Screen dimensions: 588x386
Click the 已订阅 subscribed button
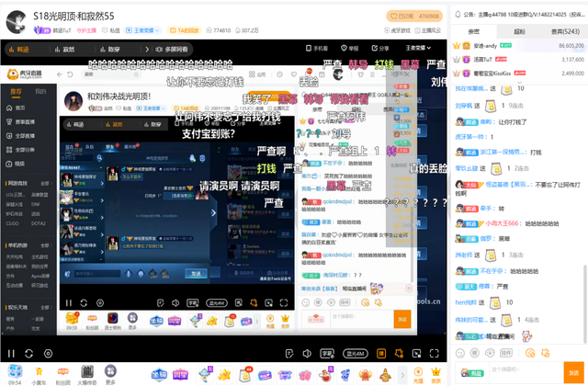(x=405, y=16)
